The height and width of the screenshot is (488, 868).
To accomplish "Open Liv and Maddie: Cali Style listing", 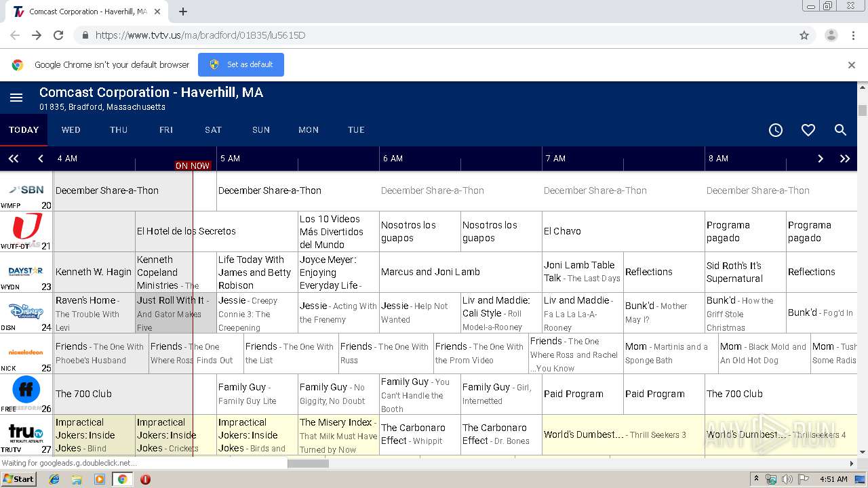I will (x=501, y=313).
